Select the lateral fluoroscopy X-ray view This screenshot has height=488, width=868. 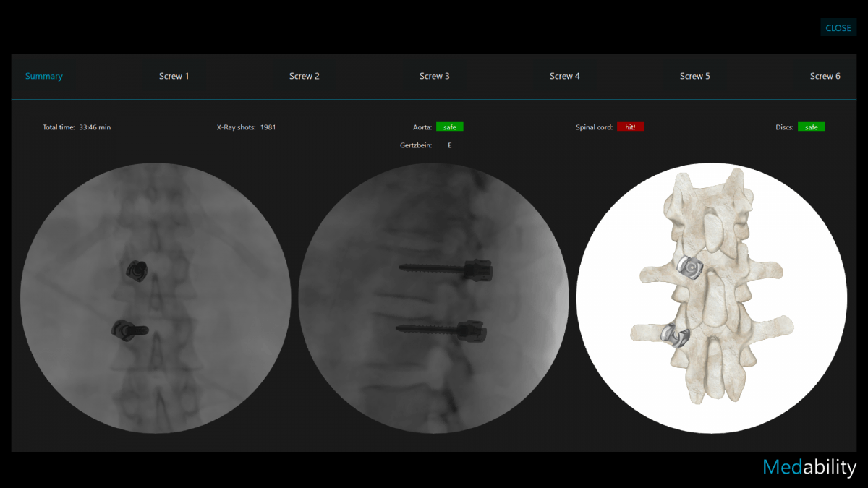point(435,296)
